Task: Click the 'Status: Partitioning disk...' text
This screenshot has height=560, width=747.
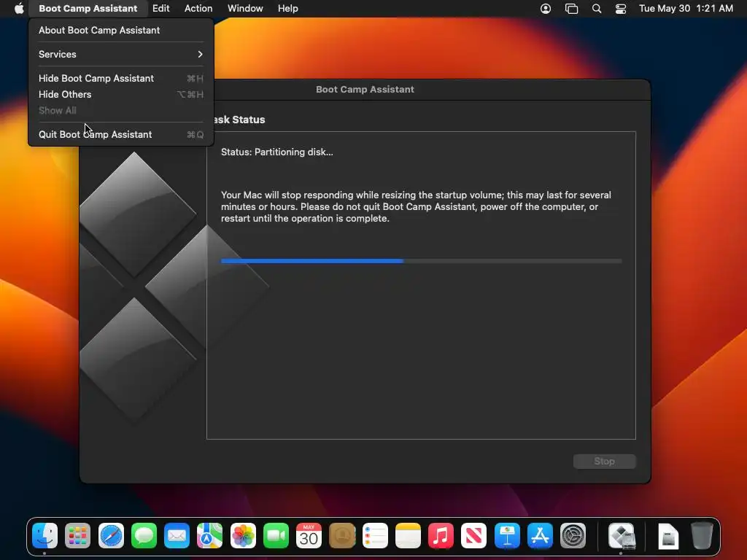Action: click(276, 152)
